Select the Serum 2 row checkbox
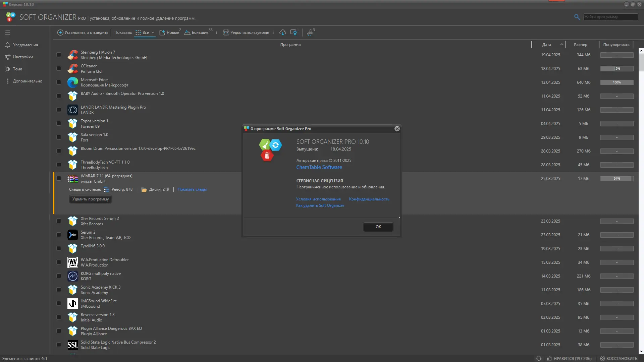Image resolution: width=644 pixels, height=362 pixels. tap(59, 235)
